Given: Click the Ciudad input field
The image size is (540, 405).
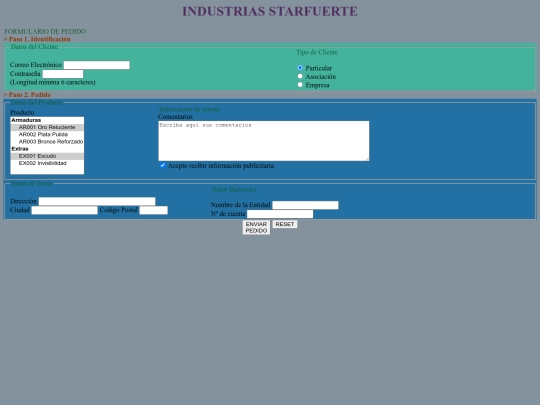Looking at the screenshot, I should pyautogui.click(x=64, y=210).
